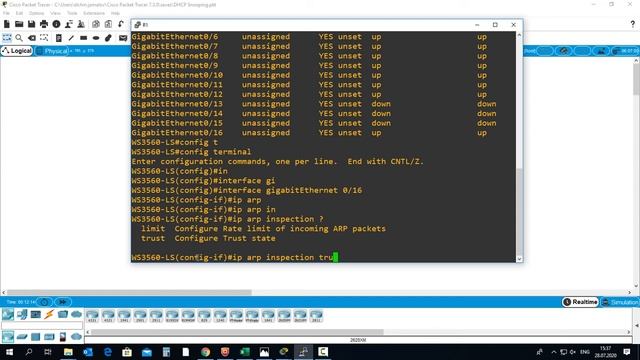This screenshot has height=360, width=640.
Task: Save the project using the floppy disk icon
Action: click(31, 24)
